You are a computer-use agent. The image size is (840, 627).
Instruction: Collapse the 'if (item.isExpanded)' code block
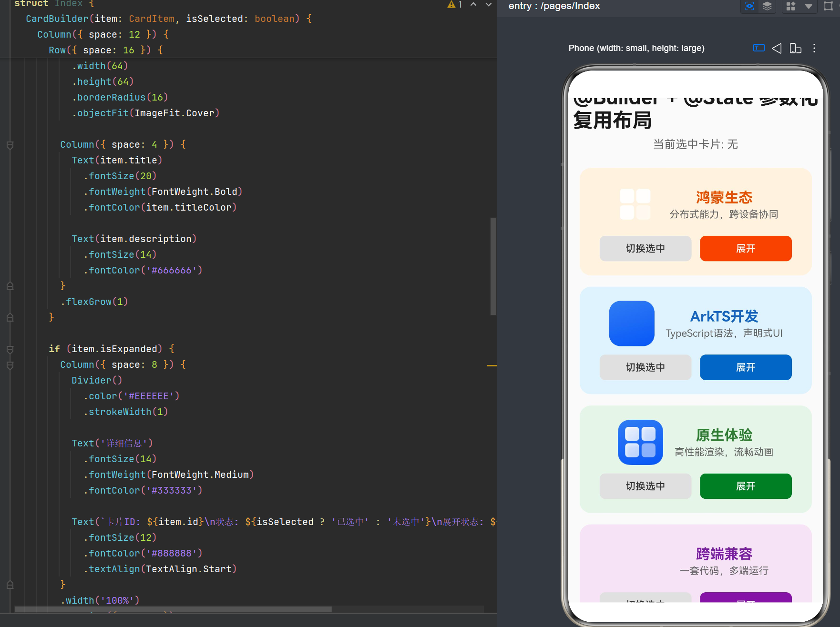point(10,349)
